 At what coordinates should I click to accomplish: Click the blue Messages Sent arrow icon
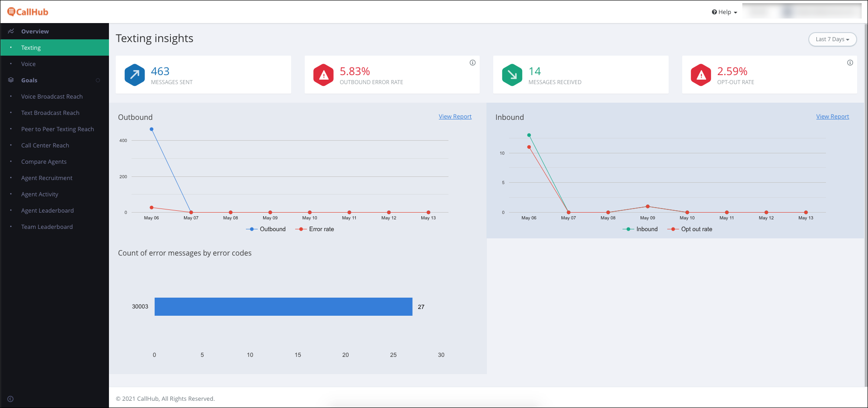pyautogui.click(x=135, y=75)
